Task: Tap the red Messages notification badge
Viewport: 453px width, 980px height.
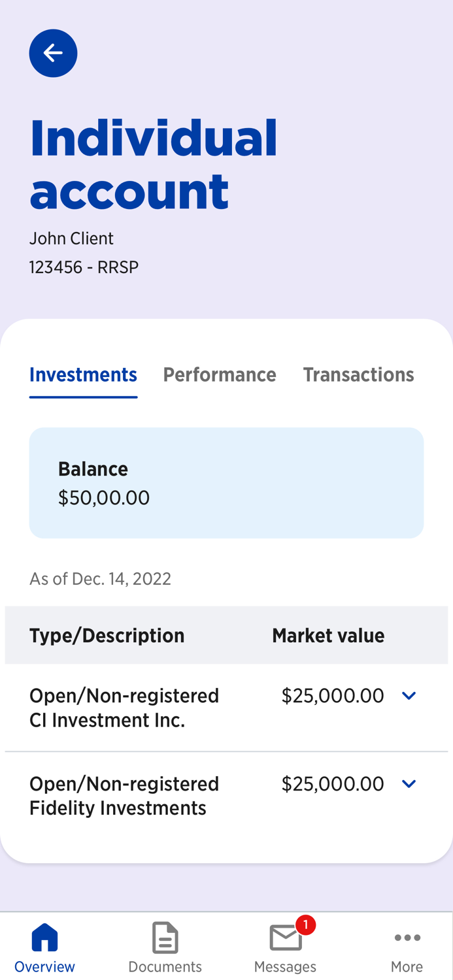Action: pos(305,924)
